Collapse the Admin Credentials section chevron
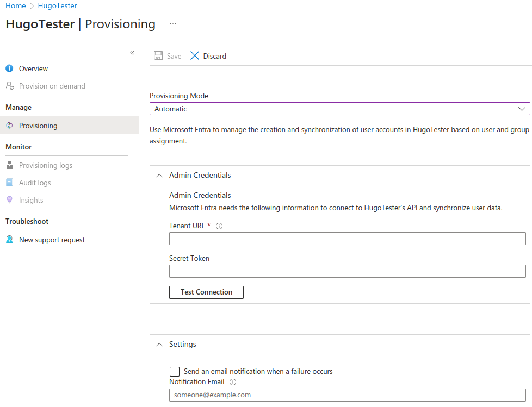The width and height of the screenshot is (532, 407). 159,176
